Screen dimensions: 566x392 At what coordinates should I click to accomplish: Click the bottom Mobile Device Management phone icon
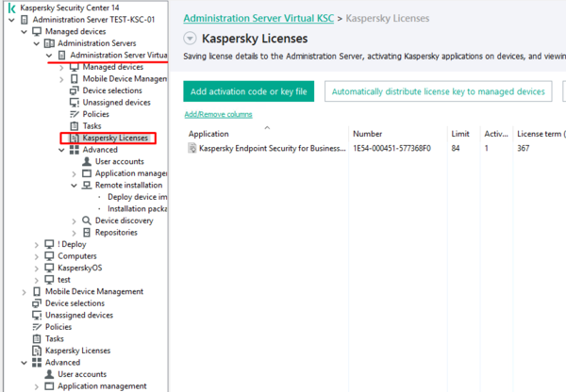[x=37, y=291]
